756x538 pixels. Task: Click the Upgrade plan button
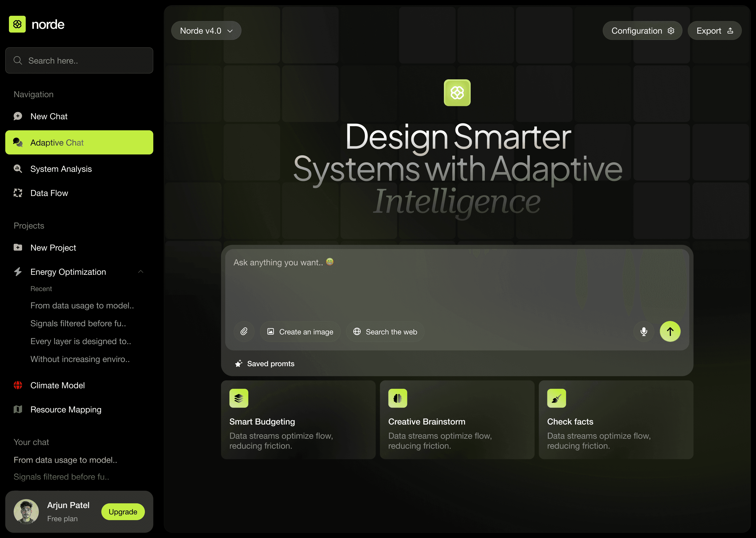point(123,512)
